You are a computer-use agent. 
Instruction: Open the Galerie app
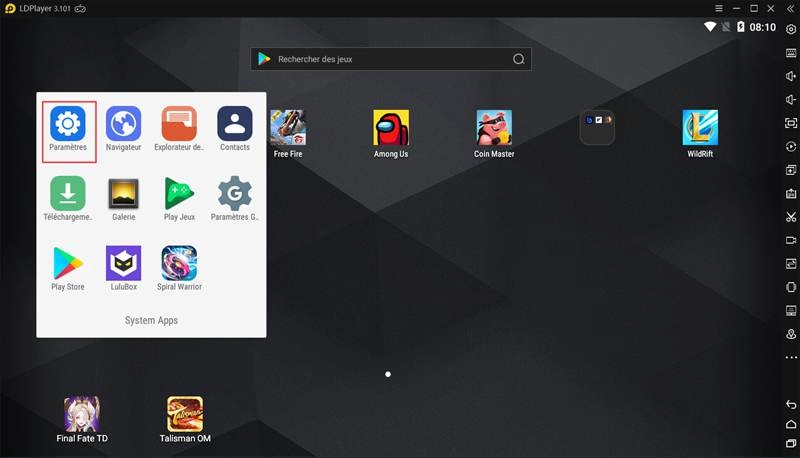coord(123,193)
